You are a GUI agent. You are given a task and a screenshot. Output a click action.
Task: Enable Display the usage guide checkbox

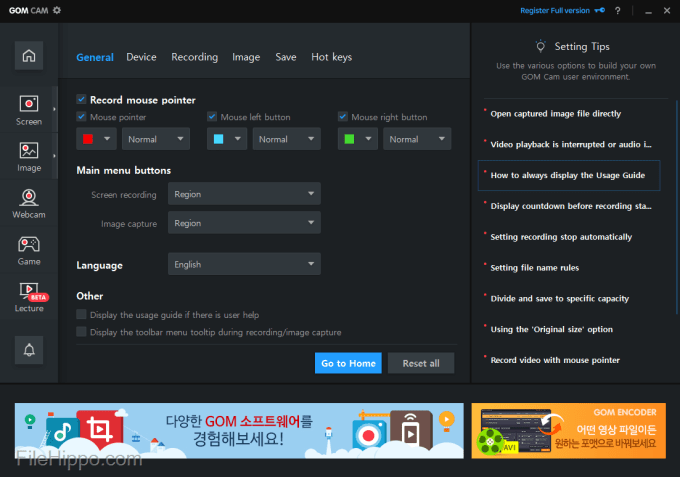click(81, 314)
